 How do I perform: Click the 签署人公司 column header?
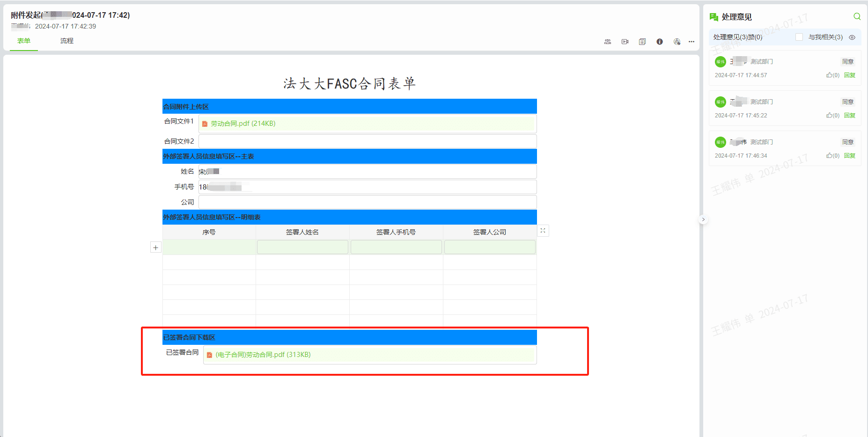(x=490, y=232)
